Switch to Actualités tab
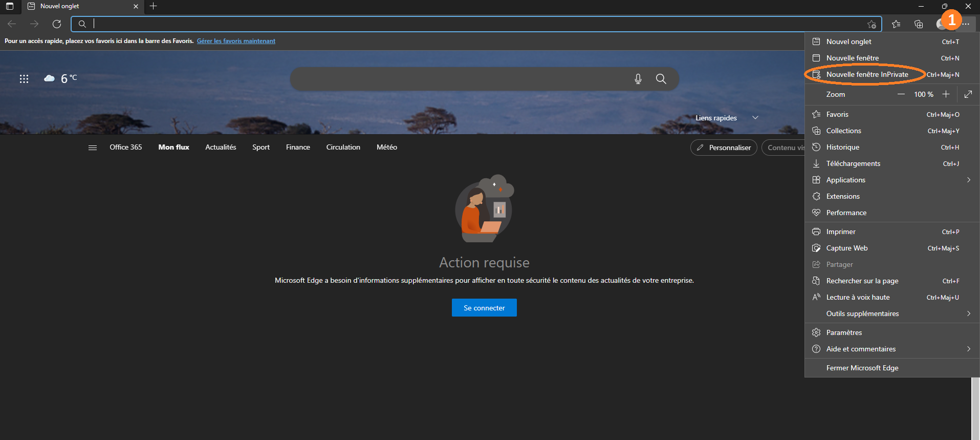980x440 pixels. pyautogui.click(x=221, y=147)
